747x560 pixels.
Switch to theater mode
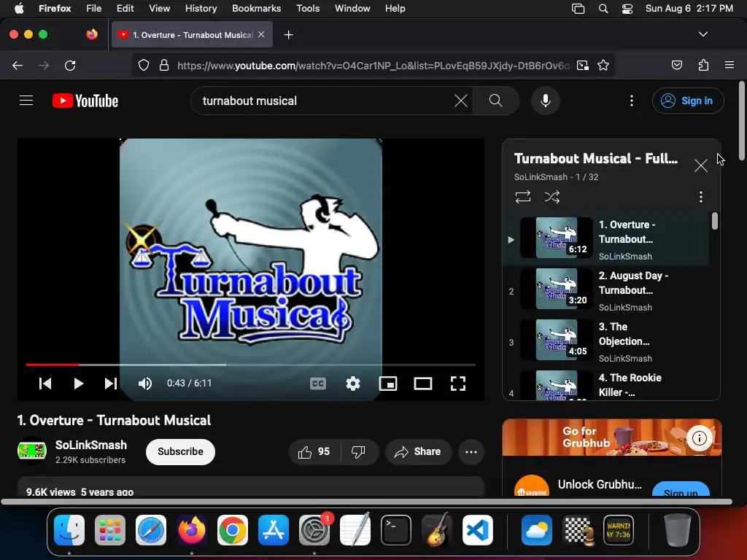click(x=423, y=384)
